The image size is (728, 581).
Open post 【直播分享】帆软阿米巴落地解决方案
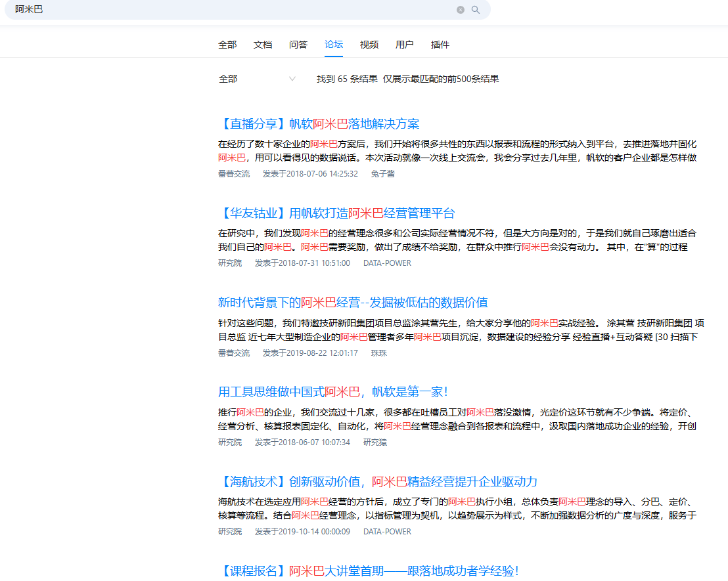tap(319, 124)
